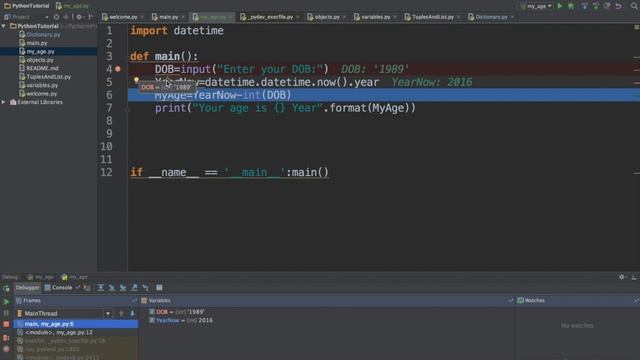Collapse the PythonTutorial project folder

(4, 26)
